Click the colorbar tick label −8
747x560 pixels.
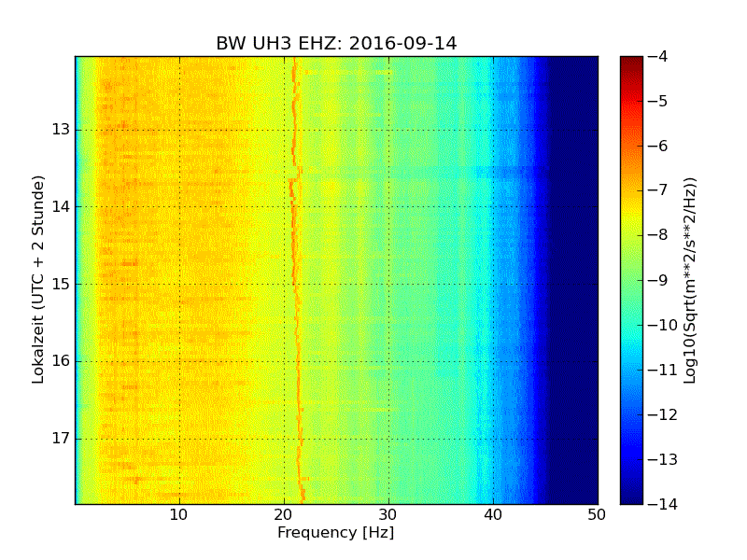658,235
